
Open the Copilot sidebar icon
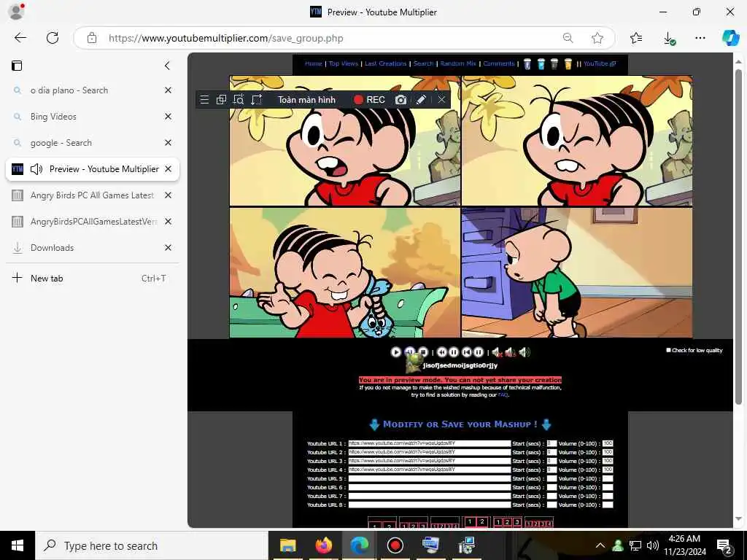point(730,38)
